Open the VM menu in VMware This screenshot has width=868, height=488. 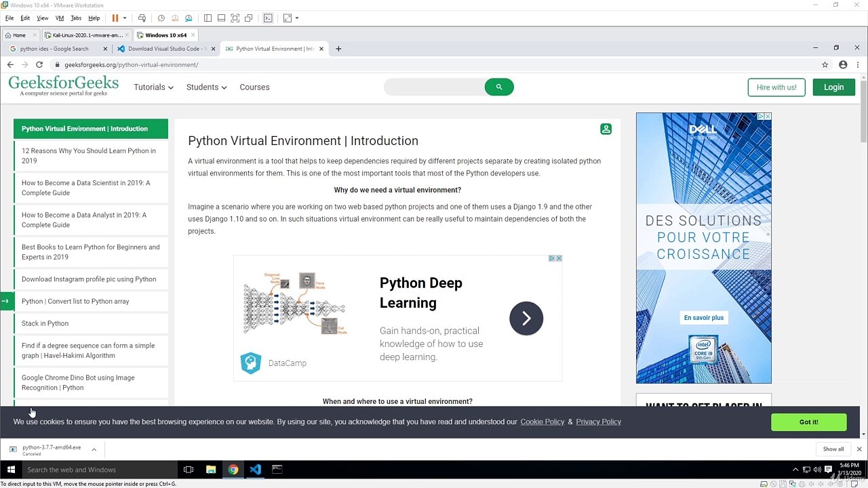(59, 18)
